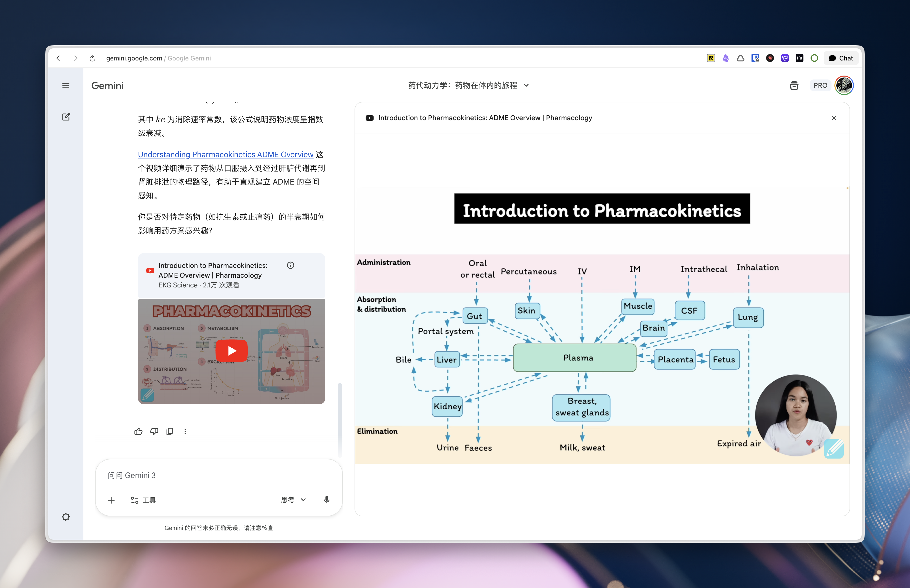
Task: Activate microphone voice input
Action: (x=326, y=500)
